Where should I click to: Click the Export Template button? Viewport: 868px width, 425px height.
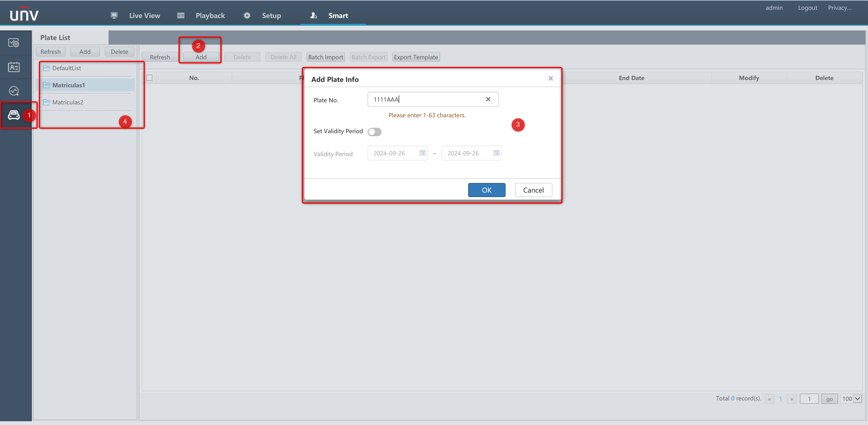[416, 57]
